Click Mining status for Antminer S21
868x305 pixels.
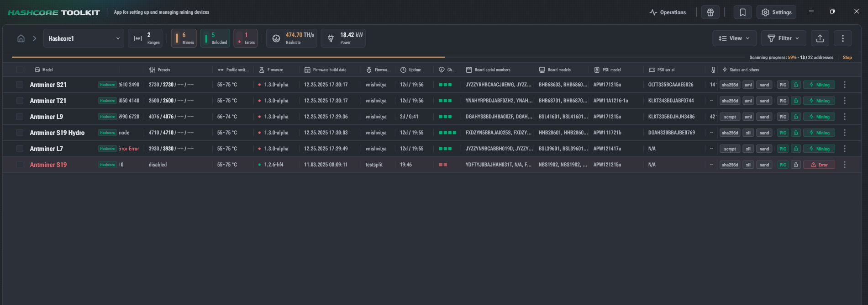click(819, 85)
